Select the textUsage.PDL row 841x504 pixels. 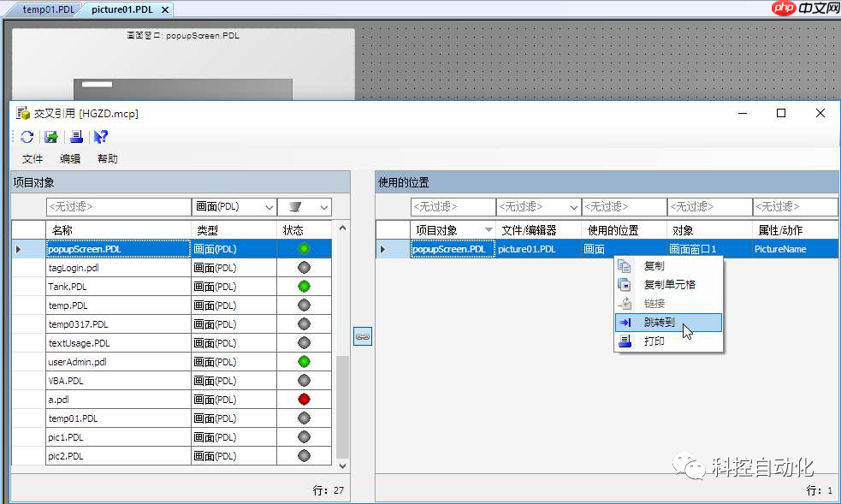pos(172,343)
